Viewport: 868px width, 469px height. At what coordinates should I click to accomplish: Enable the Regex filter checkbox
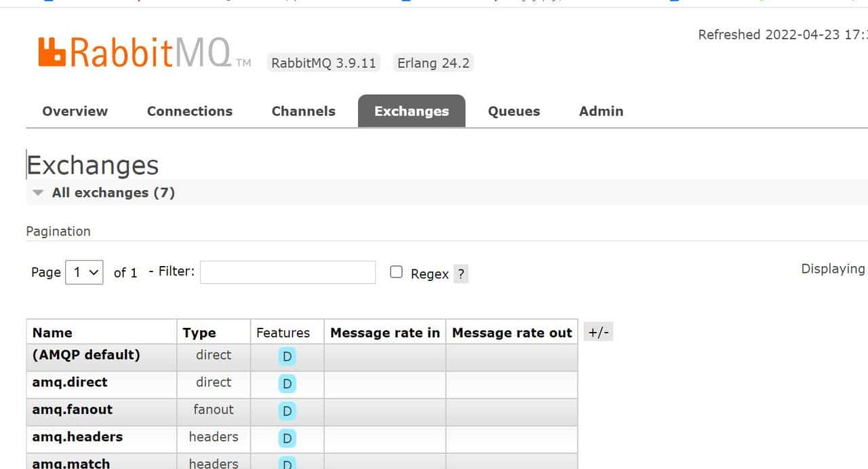(397, 272)
